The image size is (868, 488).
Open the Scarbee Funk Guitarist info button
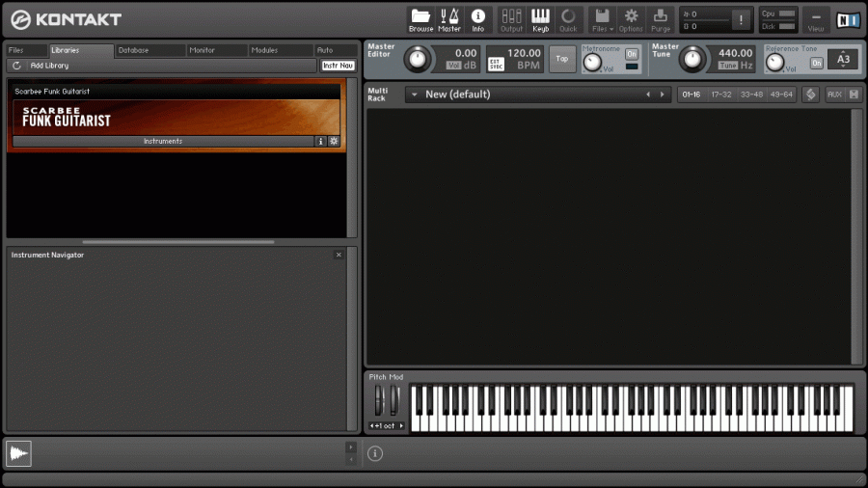pyautogui.click(x=320, y=141)
